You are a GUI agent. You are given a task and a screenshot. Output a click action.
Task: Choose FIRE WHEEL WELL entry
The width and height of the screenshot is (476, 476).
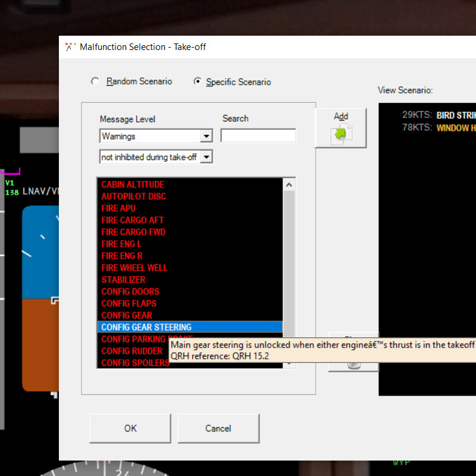[134, 268]
